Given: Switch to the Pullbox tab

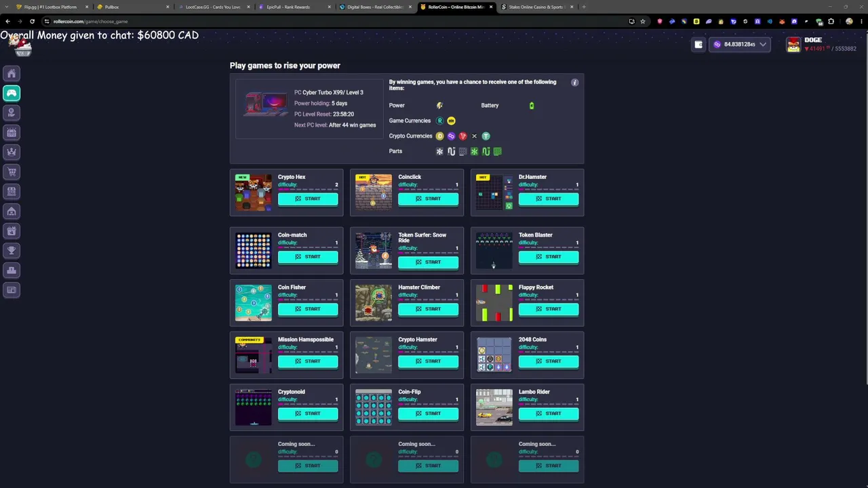Looking at the screenshot, I should 132,7.
